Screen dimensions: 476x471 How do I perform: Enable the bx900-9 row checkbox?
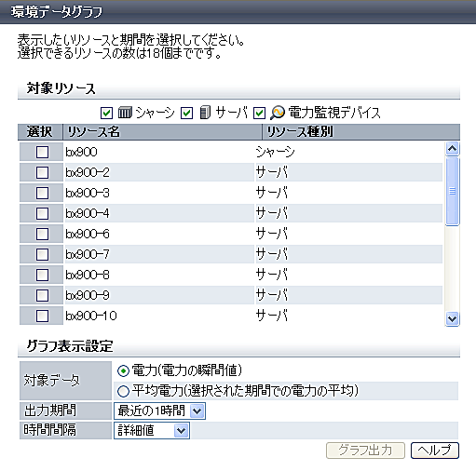click(42, 295)
